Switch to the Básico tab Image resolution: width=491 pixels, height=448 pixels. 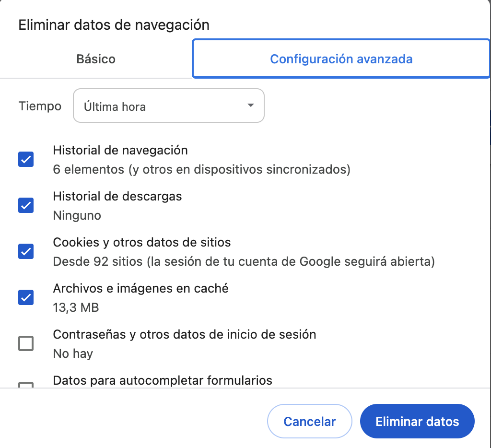click(x=95, y=59)
